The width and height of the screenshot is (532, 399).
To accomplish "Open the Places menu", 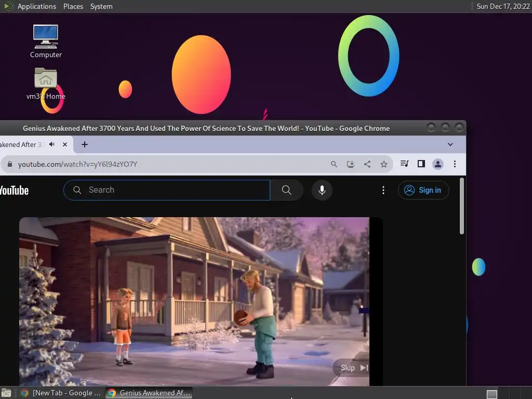I will tap(73, 6).
